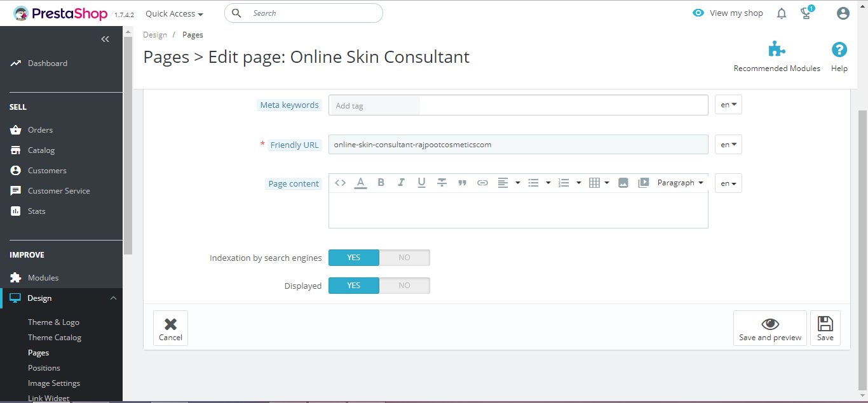
Task: Click the blockquote icon in editor
Action: [x=462, y=183]
